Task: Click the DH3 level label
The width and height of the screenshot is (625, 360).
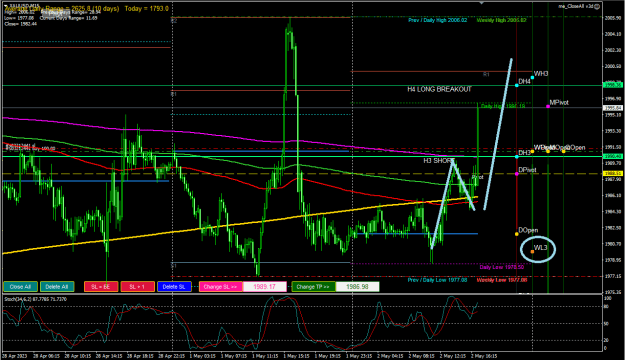Action: (524, 153)
